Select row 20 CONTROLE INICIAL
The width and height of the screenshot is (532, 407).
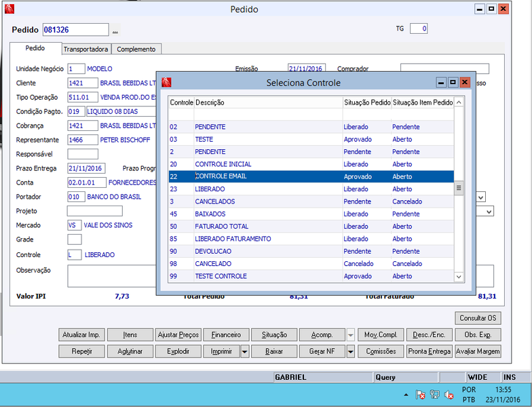311,164
